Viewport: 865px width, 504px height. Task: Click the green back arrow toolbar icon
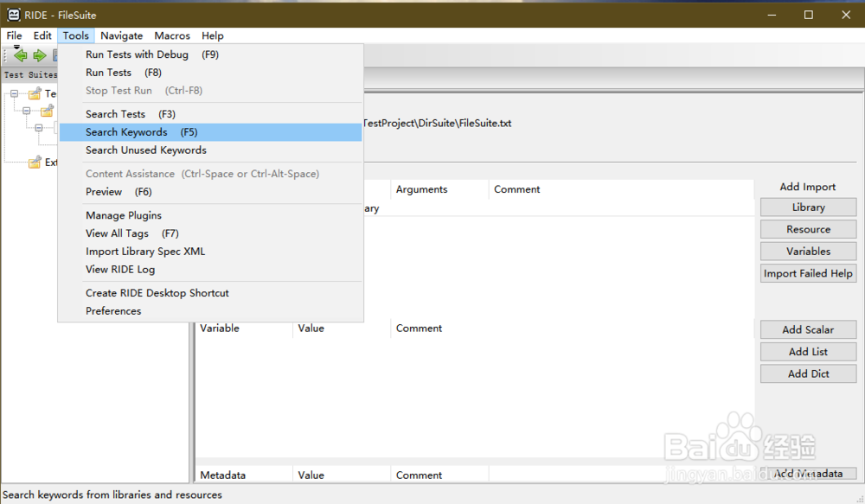(21, 55)
